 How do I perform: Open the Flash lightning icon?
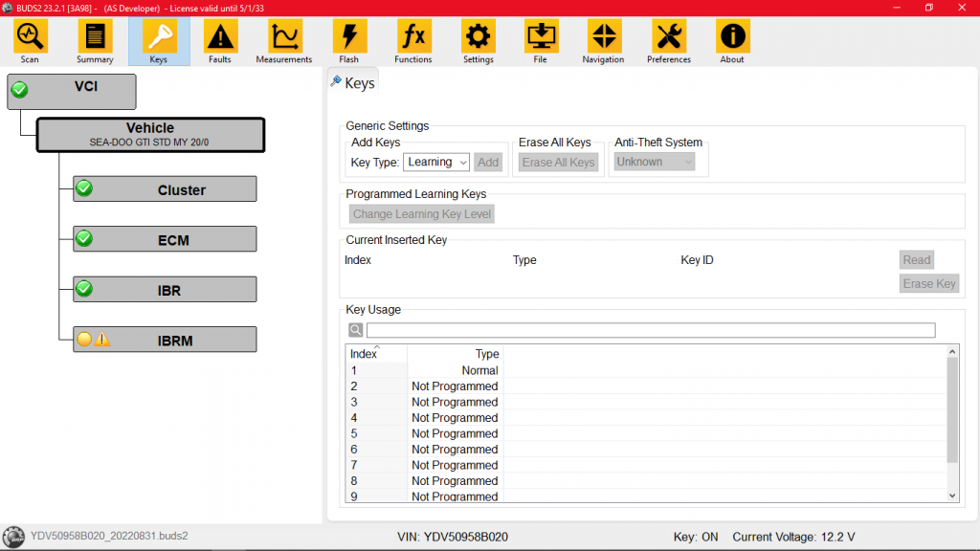coord(348,37)
